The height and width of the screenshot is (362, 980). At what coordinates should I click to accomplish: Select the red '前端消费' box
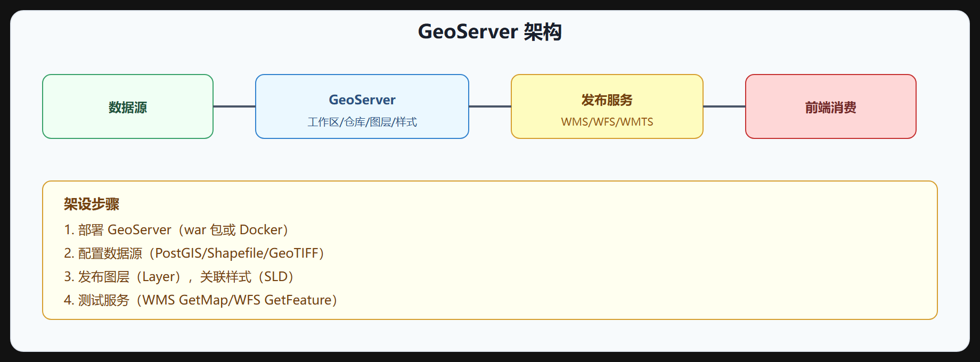tap(831, 106)
